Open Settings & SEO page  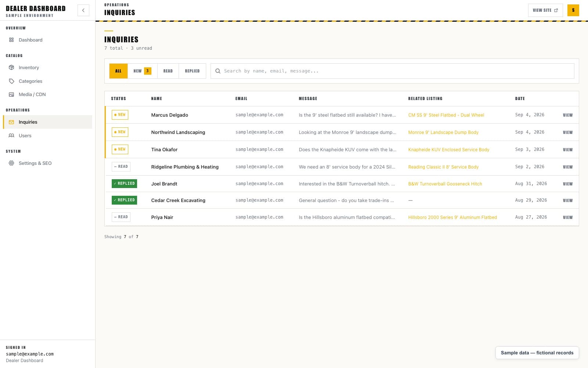48,163
